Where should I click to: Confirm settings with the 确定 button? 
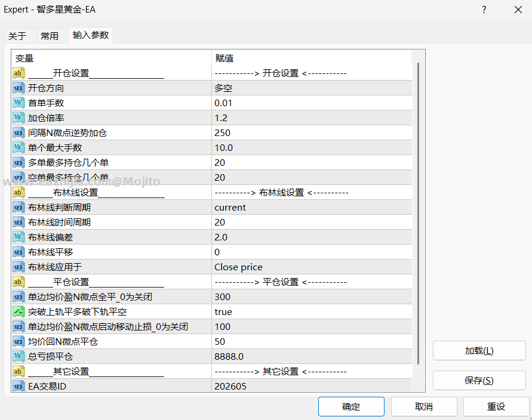click(351, 406)
